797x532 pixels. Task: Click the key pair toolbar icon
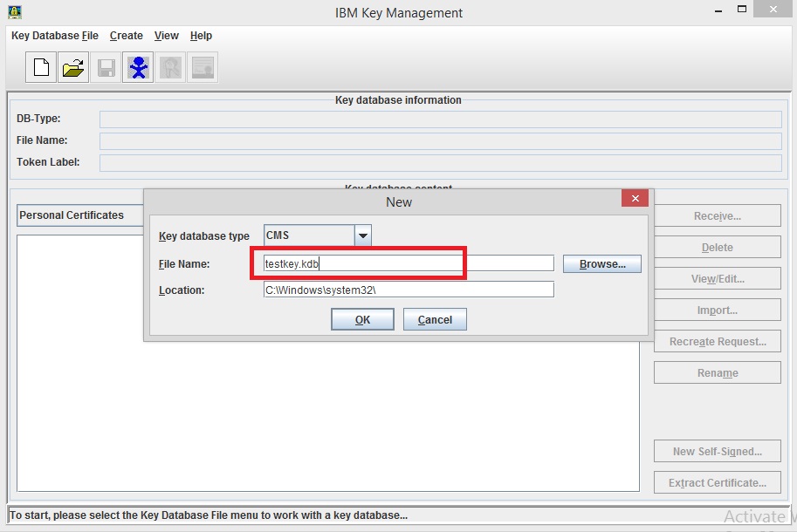[x=170, y=67]
